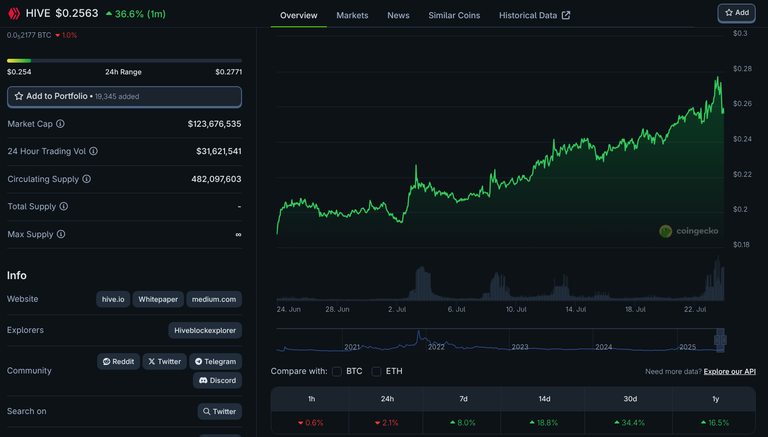Viewport: 768px width, 437px height.
Task: Click the 24h column header
Action: pos(387,399)
